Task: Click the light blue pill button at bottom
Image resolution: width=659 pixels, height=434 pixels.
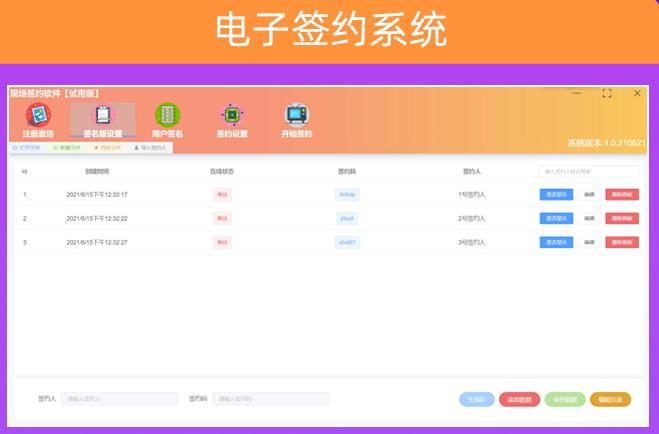Action: tap(477, 399)
